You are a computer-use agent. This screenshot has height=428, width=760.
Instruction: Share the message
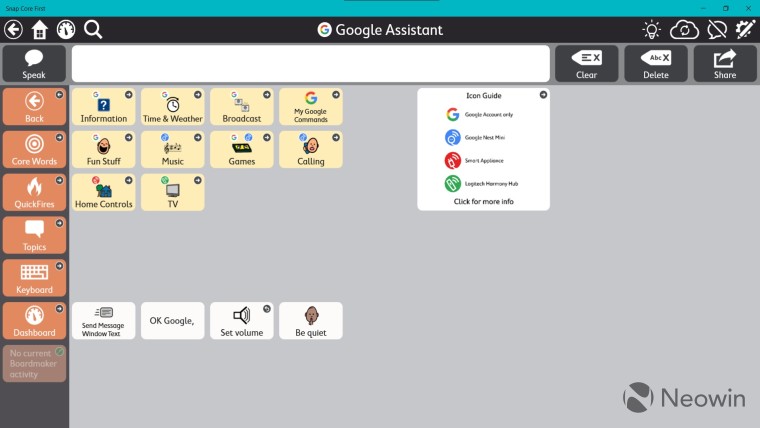(725, 63)
